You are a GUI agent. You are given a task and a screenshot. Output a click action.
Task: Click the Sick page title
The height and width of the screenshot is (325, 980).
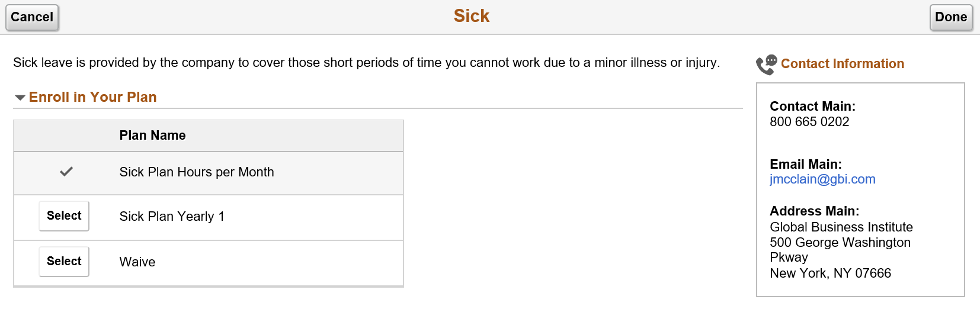coord(472,16)
